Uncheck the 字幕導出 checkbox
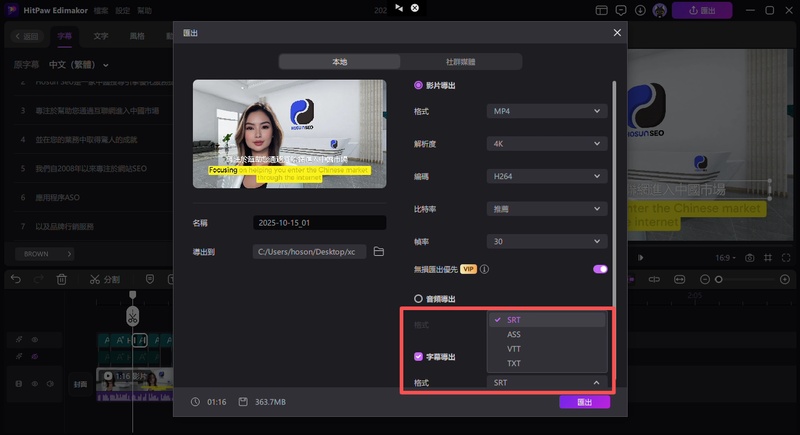Image resolution: width=800 pixels, height=435 pixels. (419, 356)
